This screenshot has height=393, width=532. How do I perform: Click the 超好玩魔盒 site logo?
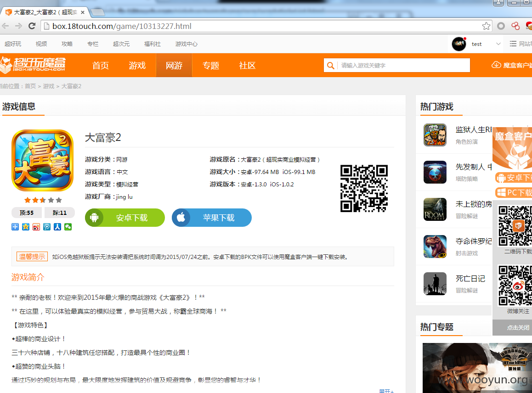pyautogui.click(x=33, y=65)
